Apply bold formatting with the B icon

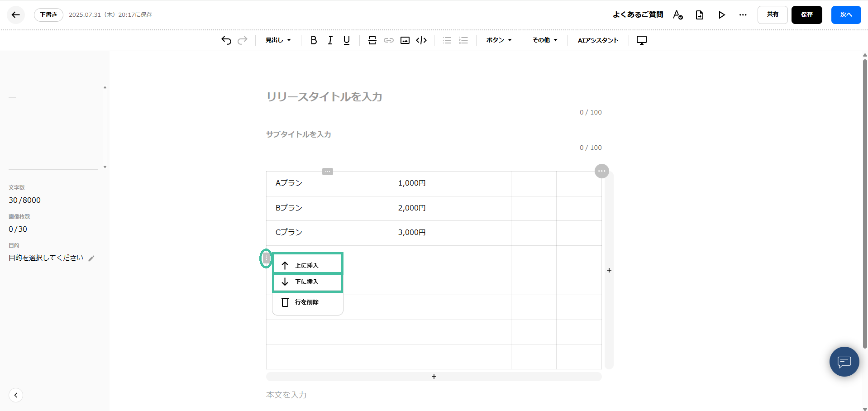(313, 40)
